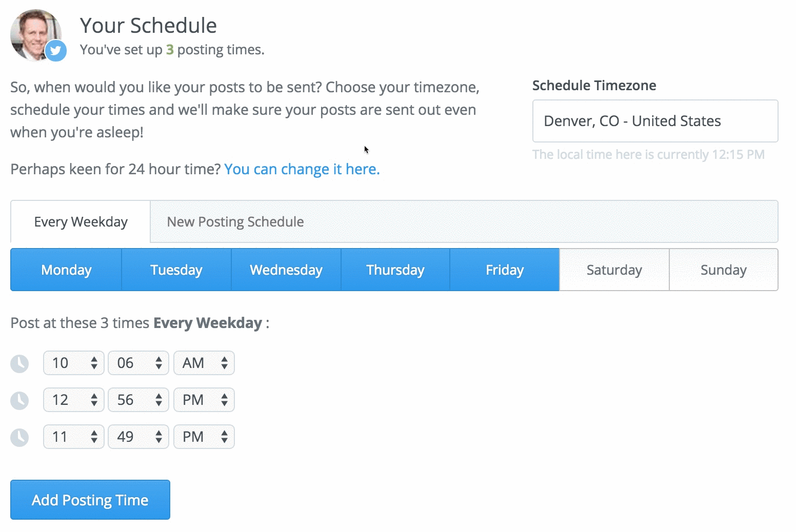Click the clock icon beside 11:49 PM

pos(19,437)
